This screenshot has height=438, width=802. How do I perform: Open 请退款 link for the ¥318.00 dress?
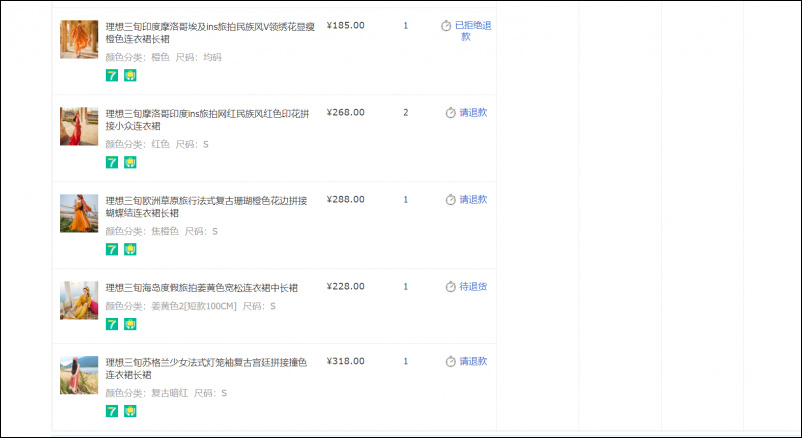click(x=473, y=361)
